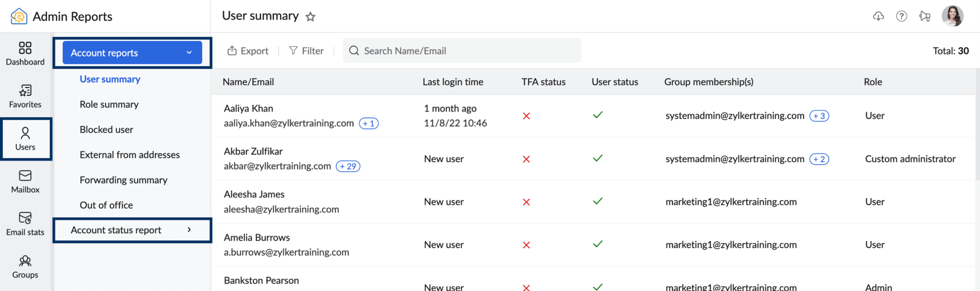The height and width of the screenshot is (291, 980).
Task: Click the Custom administrator role text
Action: pos(910,159)
